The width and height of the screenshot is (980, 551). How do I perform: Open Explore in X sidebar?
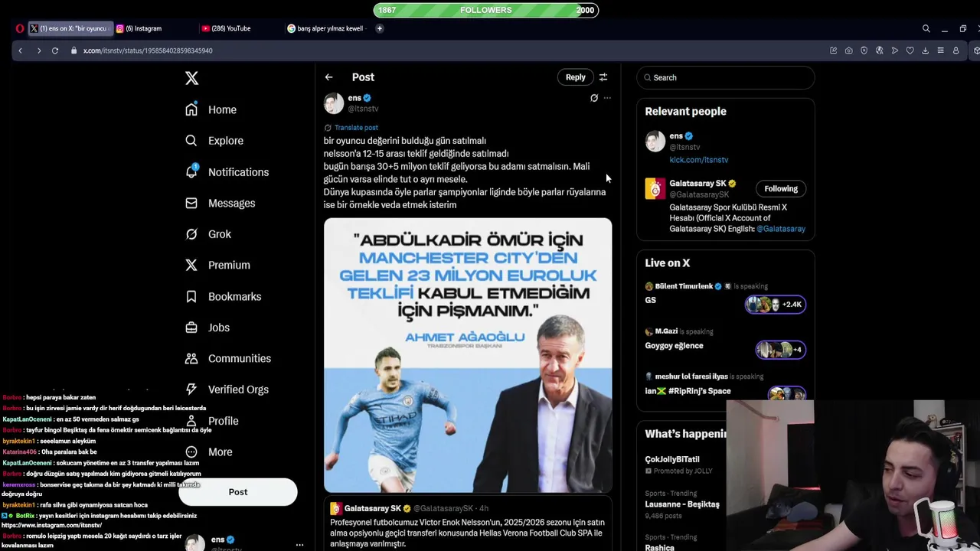[214, 141]
